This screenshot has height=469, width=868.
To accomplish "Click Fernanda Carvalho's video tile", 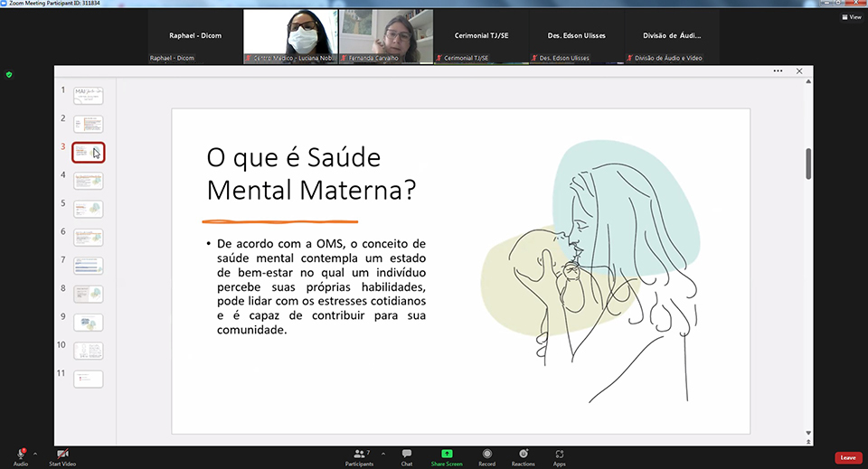I will tap(386, 36).
